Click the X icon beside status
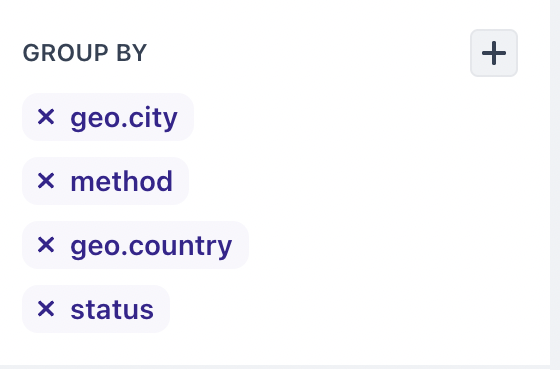Image resolution: width=560 pixels, height=370 pixels. [46, 309]
